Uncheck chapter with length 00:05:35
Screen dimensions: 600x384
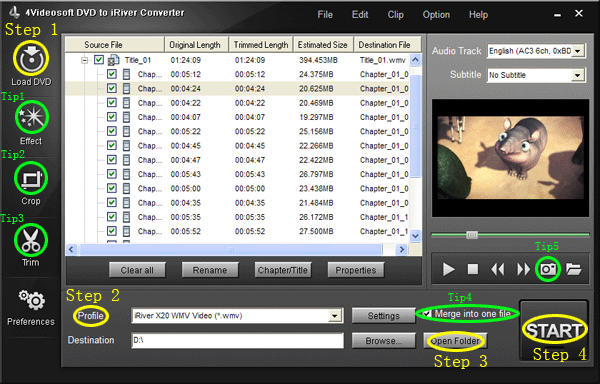(112, 217)
